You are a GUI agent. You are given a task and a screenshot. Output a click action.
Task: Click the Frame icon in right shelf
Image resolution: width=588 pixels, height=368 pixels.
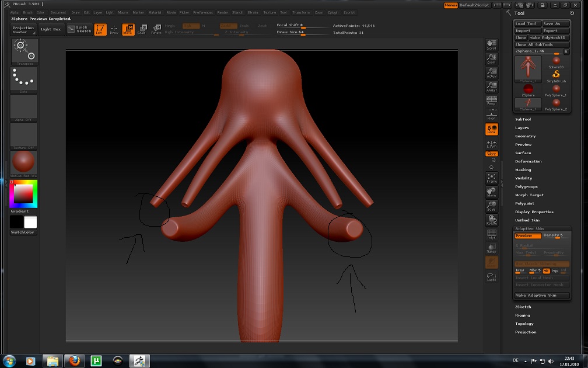[492, 178]
